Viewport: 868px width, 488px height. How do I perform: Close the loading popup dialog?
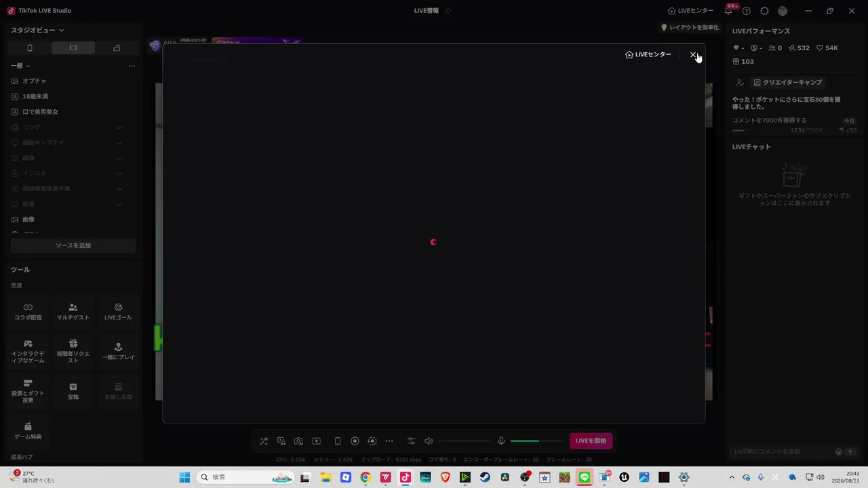[692, 54]
